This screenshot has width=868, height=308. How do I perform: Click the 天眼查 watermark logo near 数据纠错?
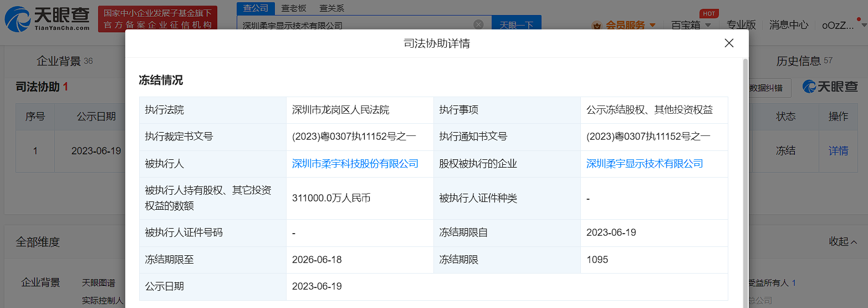tap(830, 87)
